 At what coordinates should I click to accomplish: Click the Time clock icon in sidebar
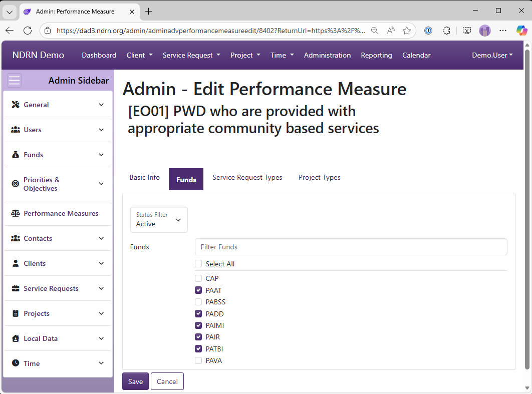(x=16, y=363)
